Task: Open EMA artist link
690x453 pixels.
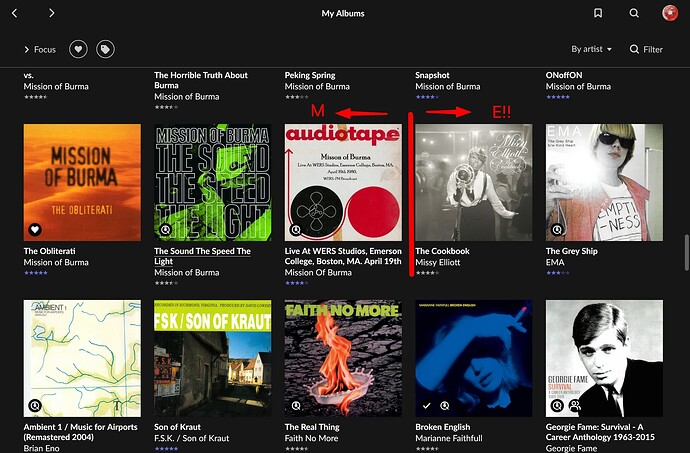Action: point(555,262)
